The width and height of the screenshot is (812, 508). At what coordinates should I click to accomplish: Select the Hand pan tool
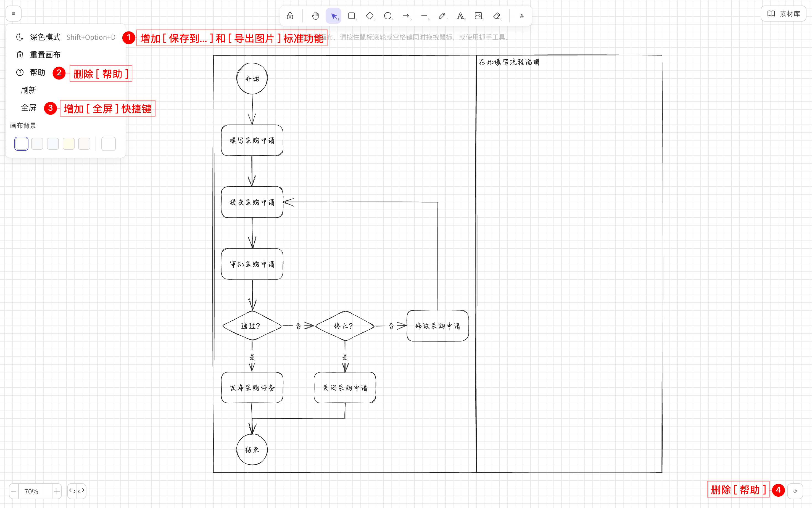(315, 16)
